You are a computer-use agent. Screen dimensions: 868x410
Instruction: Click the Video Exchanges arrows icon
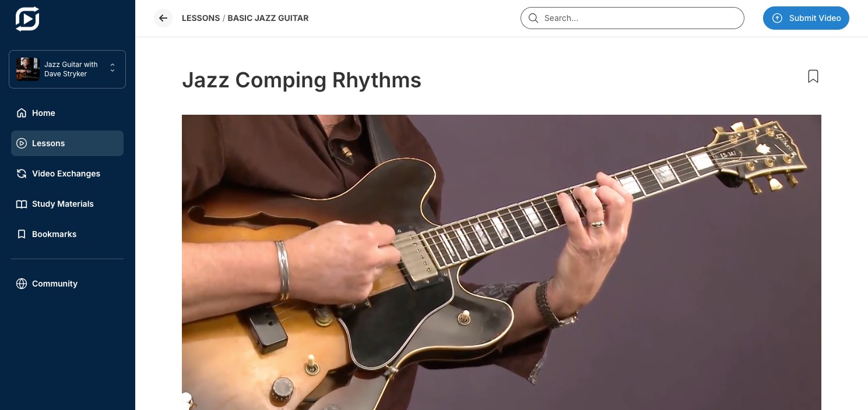point(22,174)
